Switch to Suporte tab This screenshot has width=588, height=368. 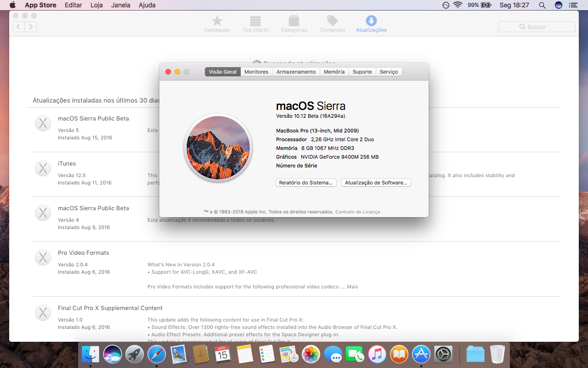(362, 72)
